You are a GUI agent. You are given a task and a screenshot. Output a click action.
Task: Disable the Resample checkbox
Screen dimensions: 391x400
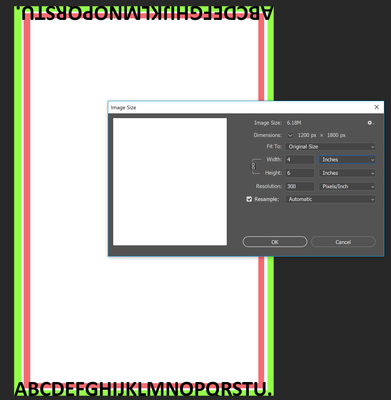coord(249,199)
